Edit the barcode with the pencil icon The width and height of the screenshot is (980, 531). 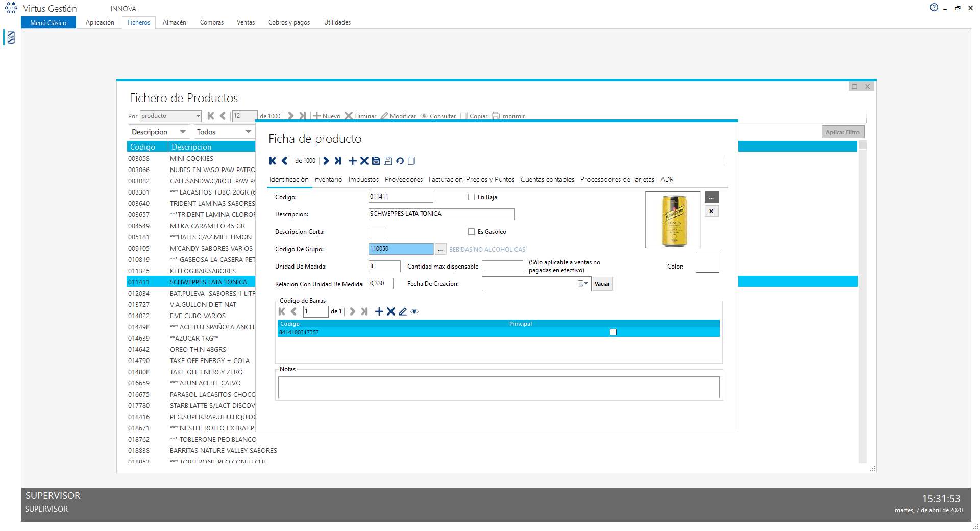(x=403, y=311)
